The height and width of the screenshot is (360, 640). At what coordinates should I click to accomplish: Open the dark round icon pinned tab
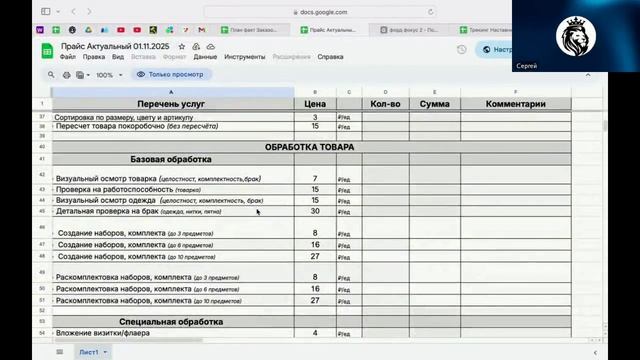tap(72, 30)
